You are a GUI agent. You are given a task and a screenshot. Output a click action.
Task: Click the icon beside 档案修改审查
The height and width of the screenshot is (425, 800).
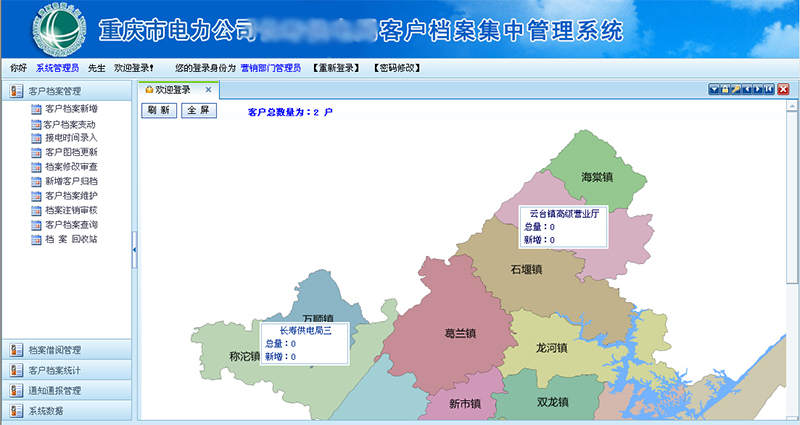click(x=36, y=167)
